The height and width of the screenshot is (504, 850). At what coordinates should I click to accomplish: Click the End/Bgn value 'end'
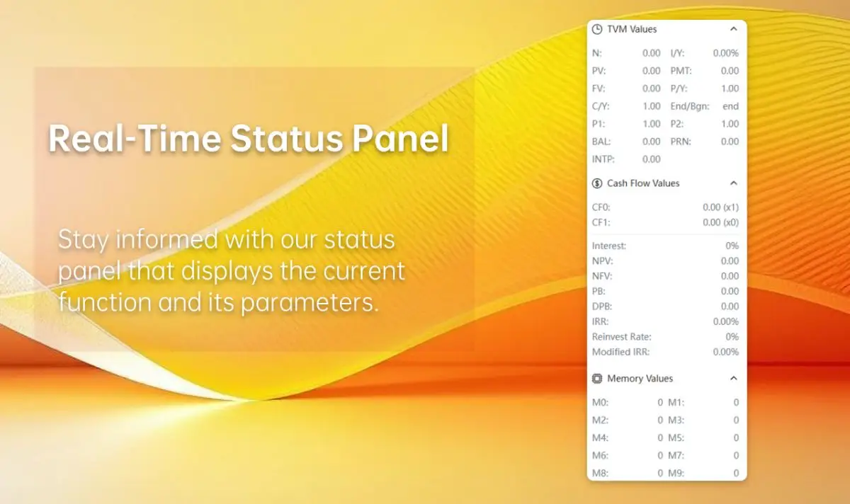[730, 106]
